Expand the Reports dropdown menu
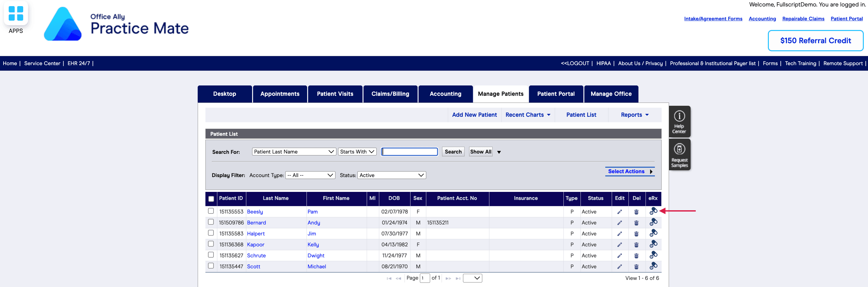 click(x=635, y=115)
